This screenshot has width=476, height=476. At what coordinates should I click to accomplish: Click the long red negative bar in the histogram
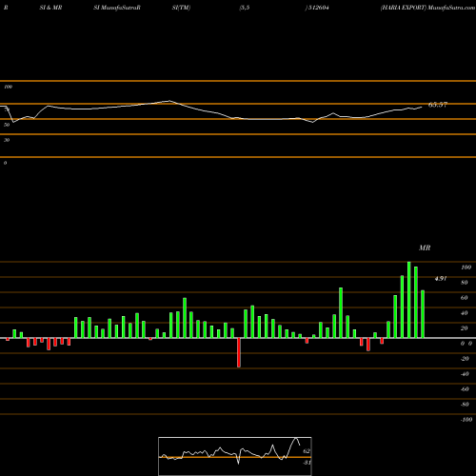pyautogui.click(x=239, y=352)
